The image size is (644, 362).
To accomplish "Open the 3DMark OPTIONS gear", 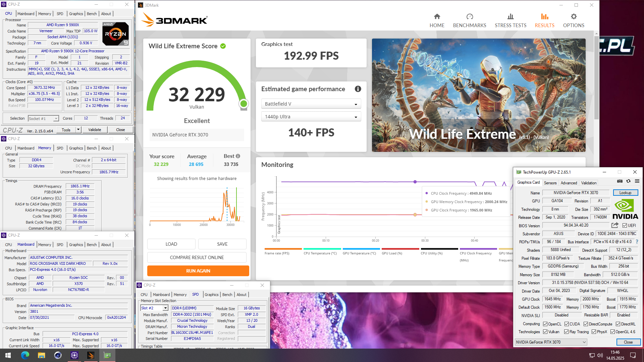I will (574, 21).
